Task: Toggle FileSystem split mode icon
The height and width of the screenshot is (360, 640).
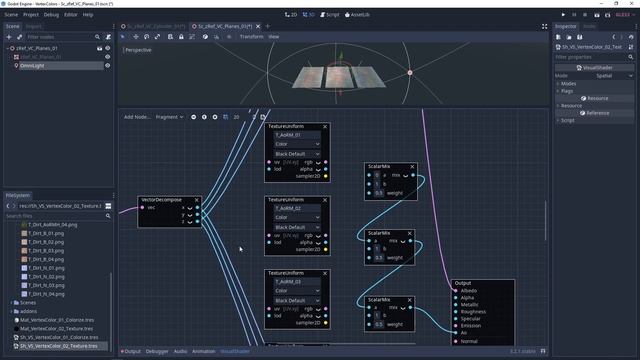Action: [108, 206]
